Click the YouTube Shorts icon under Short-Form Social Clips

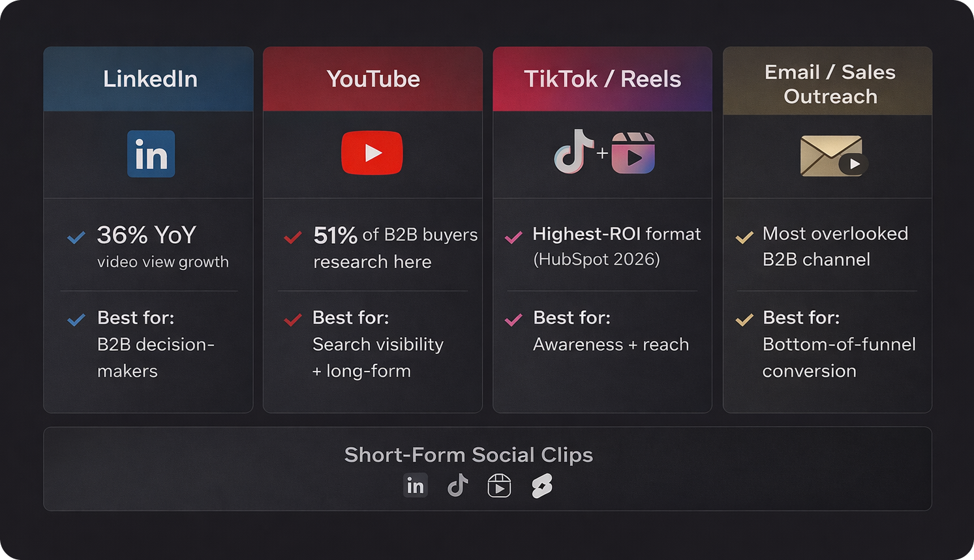[x=541, y=486]
